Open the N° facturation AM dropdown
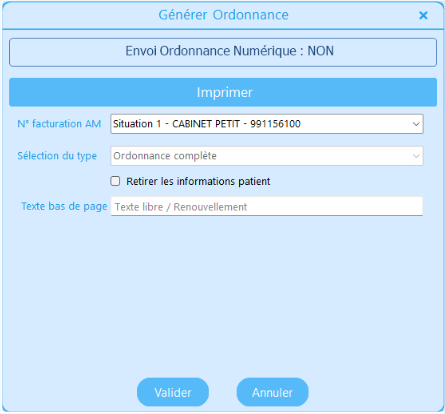This screenshot has width=445, height=414. click(x=267, y=124)
